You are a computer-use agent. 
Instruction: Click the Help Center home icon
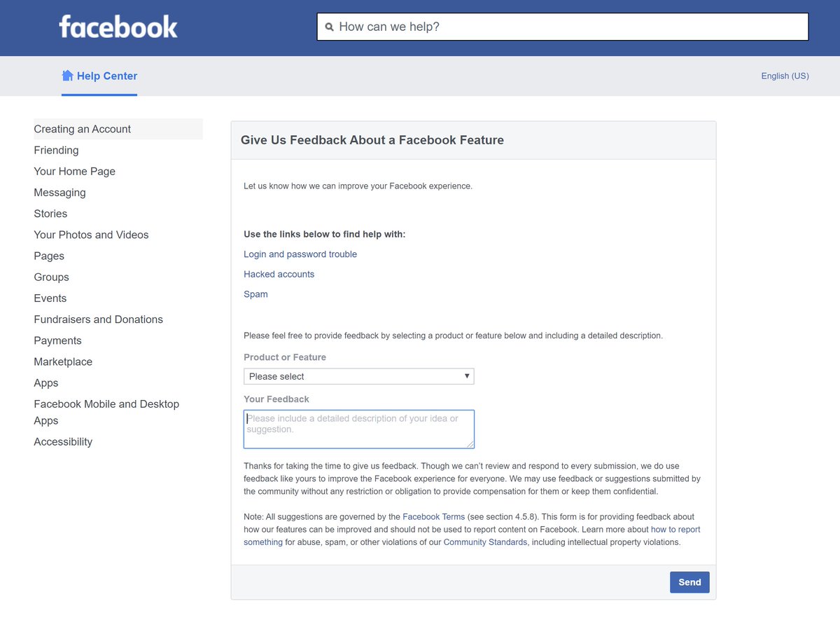pos(68,76)
